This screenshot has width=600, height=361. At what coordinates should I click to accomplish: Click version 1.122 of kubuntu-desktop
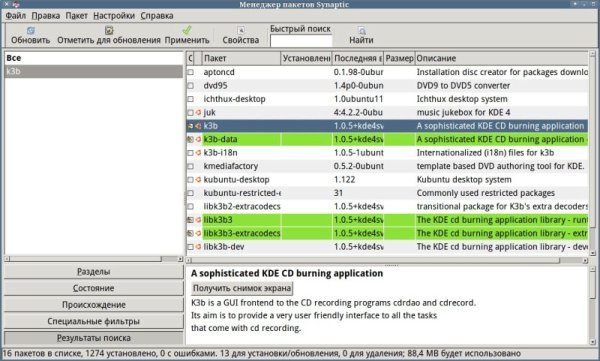coord(344,180)
